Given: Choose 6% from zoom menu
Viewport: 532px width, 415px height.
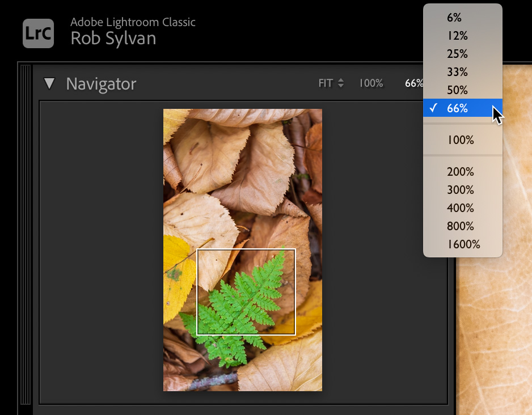Looking at the screenshot, I should point(463,18).
